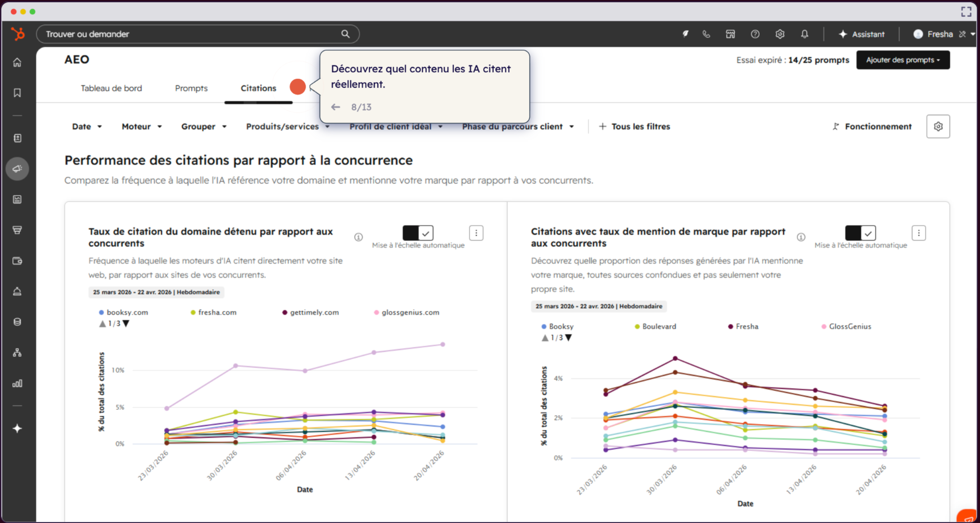
Task: Open the bookmarks icon in sidebar
Action: tap(17, 93)
